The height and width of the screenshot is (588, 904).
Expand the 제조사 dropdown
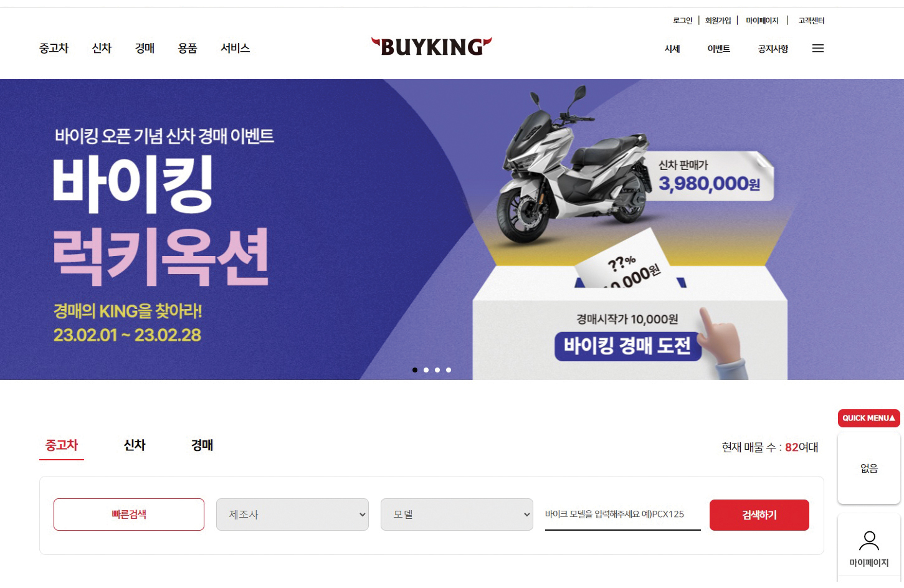292,514
